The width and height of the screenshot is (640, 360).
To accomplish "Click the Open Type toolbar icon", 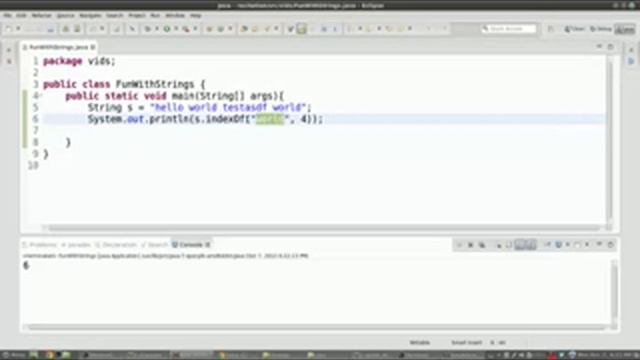I will [x=244, y=29].
